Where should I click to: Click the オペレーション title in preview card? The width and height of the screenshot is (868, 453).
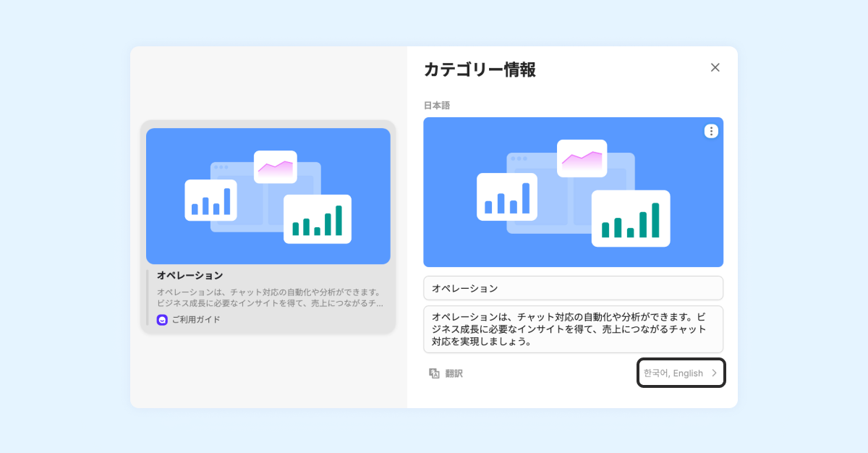pos(190,275)
